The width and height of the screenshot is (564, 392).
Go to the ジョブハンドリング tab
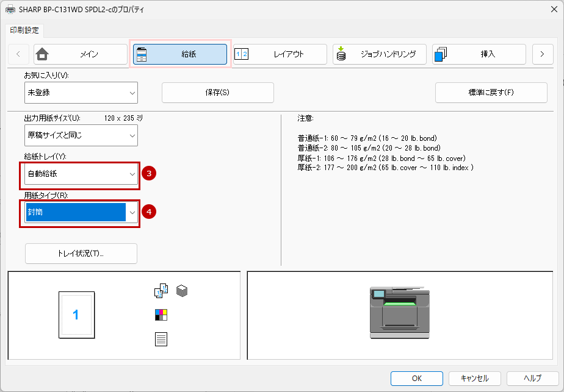[x=379, y=54]
